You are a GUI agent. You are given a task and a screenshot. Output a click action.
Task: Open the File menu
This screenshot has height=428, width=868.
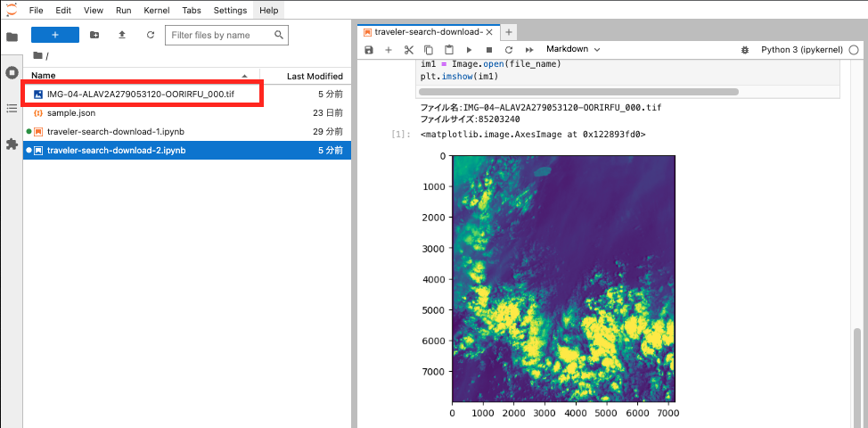click(x=36, y=10)
